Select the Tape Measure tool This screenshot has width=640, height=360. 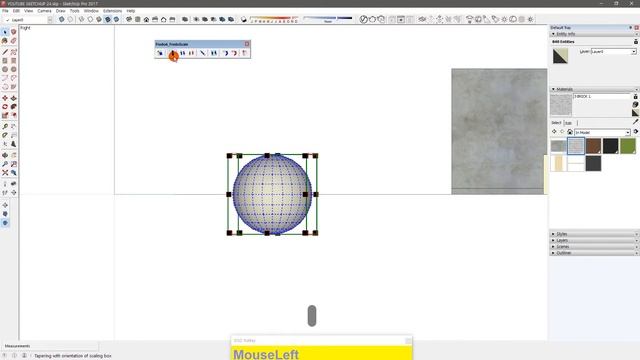pyautogui.click(x=5, y=126)
